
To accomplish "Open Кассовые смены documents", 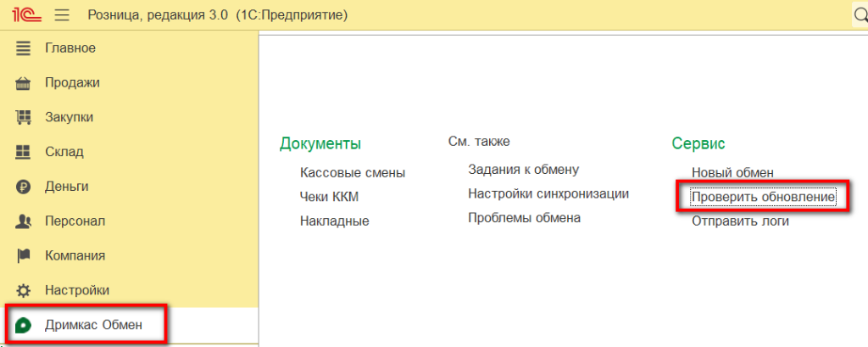I will pyautogui.click(x=352, y=173).
